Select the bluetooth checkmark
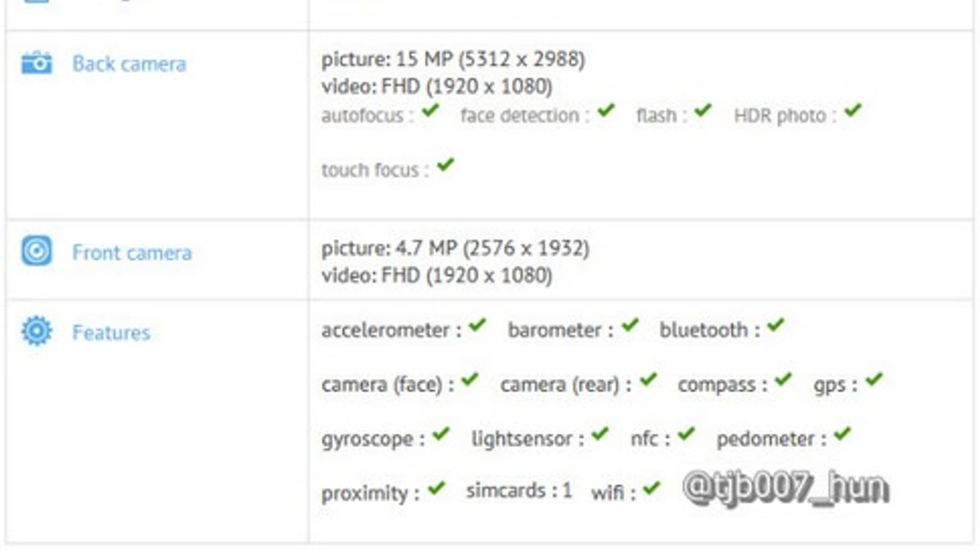This screenshot has height=551, width=980. pyautogui.click(x=775, y=325)
